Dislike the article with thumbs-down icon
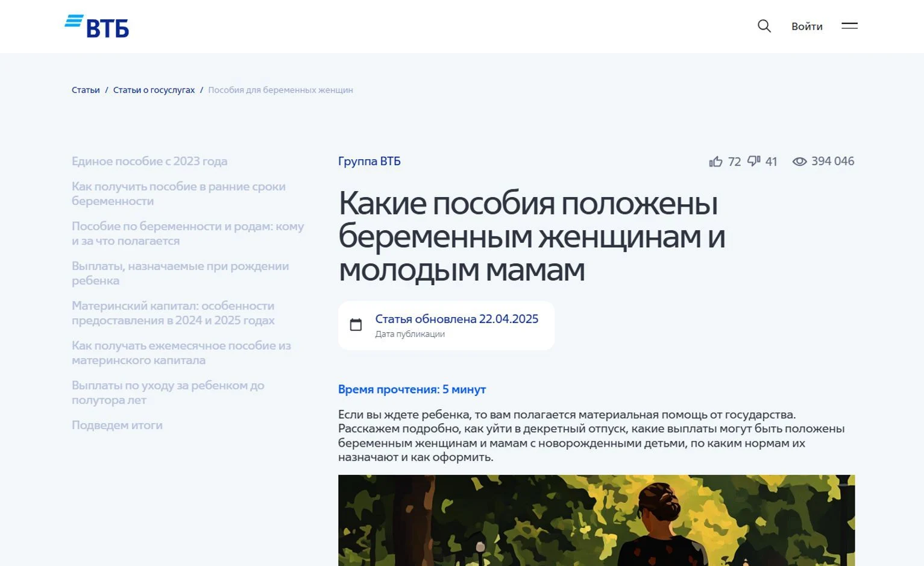924x566 pixels. 754,161
